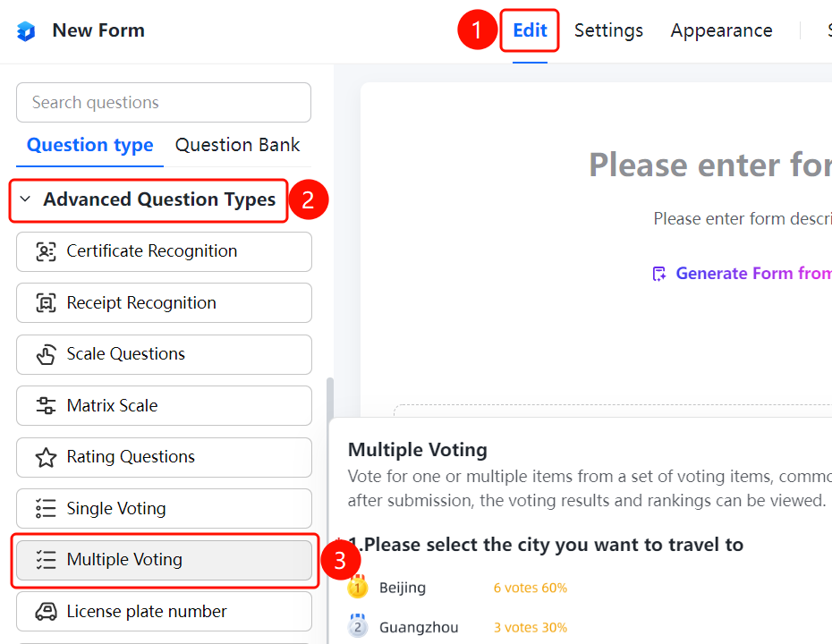The width and height of the screenshot is (832, 644).
Task: Click the Generate Form from link
Action: (x=753, y=273)
